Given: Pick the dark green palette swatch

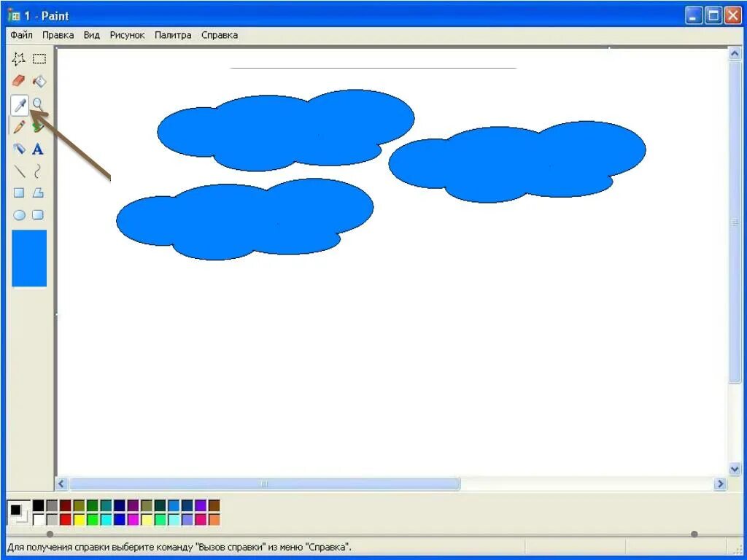Looking at the screenshot, I should point(93,505).
